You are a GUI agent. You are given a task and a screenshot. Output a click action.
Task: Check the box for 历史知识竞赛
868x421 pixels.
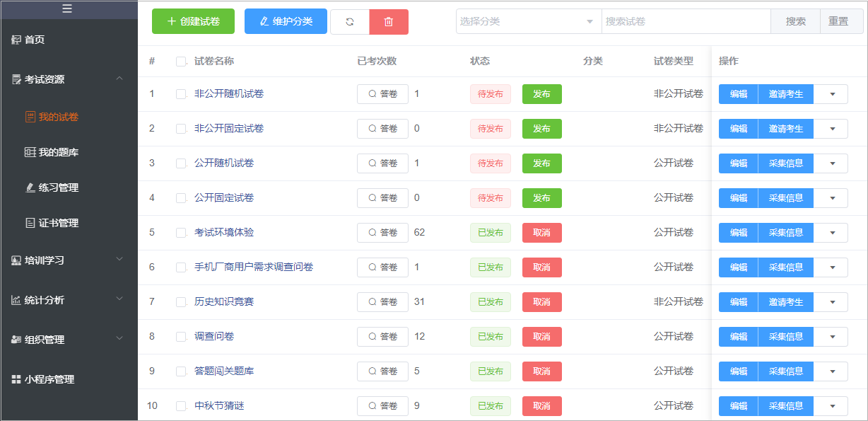(181, 302)
